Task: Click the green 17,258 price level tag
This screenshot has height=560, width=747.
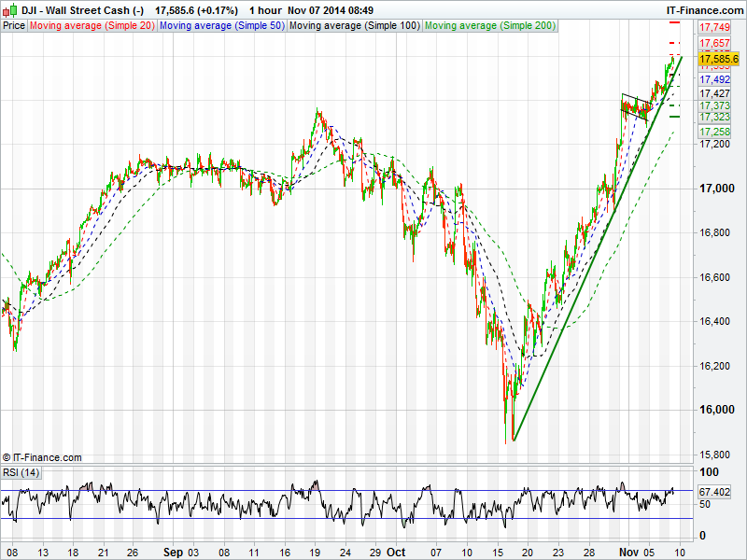Action: [x=714, y=132]
